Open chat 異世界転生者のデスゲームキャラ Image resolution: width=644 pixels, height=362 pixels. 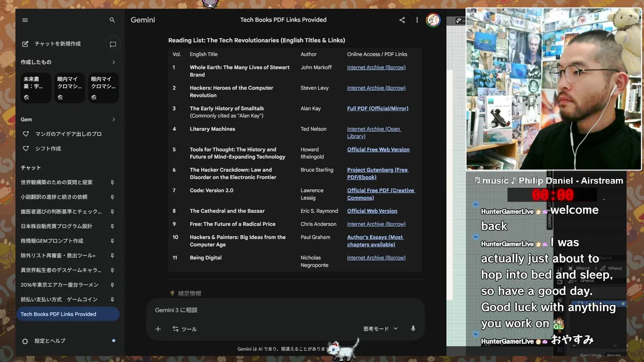pos(61,270)
